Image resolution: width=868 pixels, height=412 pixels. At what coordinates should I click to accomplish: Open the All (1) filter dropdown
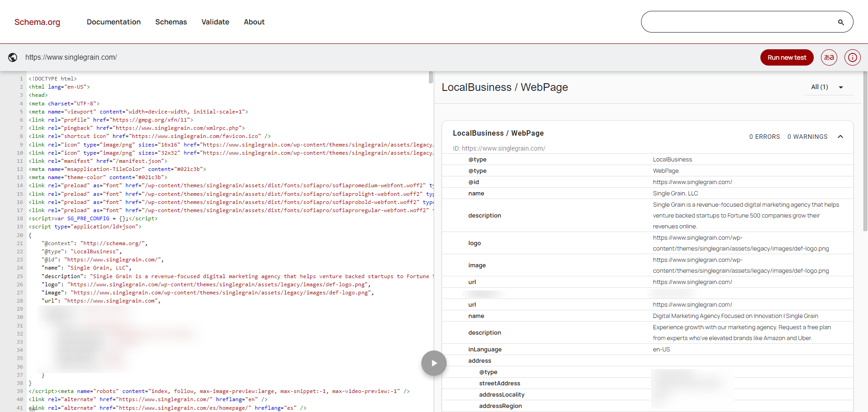tap(829, 87)
